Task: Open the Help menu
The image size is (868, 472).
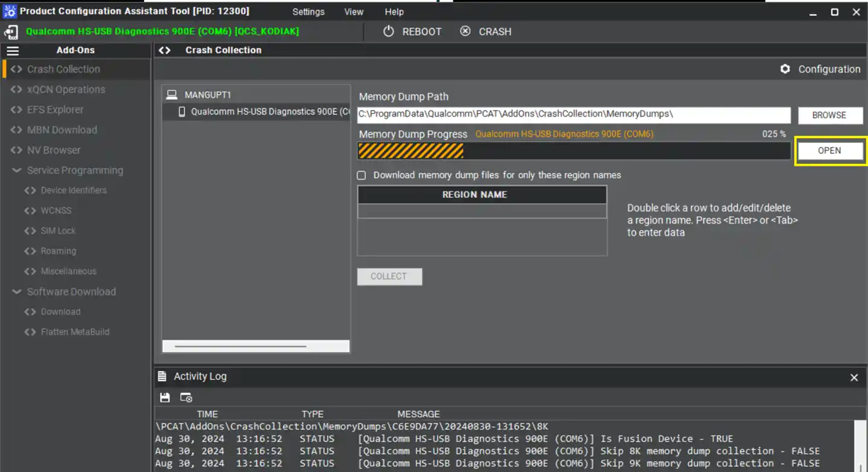Action: (x=394, y=11)
